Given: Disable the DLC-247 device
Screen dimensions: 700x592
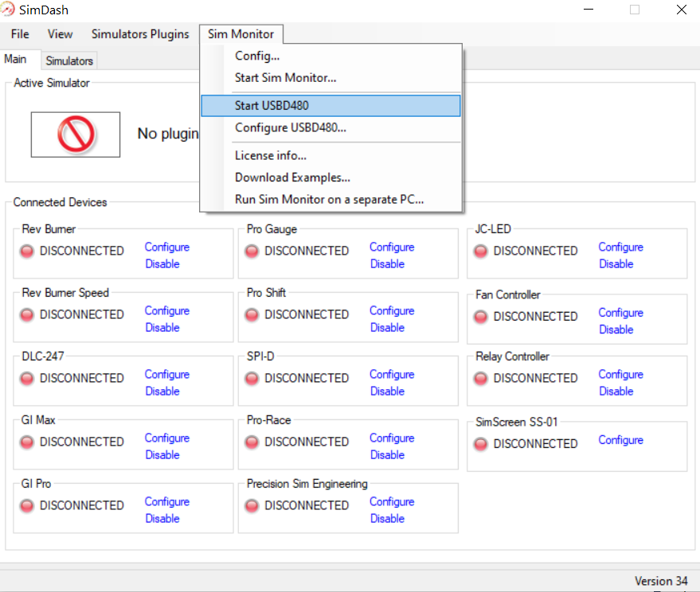Looking at the screenshot, I should click(x=162, y=391).
